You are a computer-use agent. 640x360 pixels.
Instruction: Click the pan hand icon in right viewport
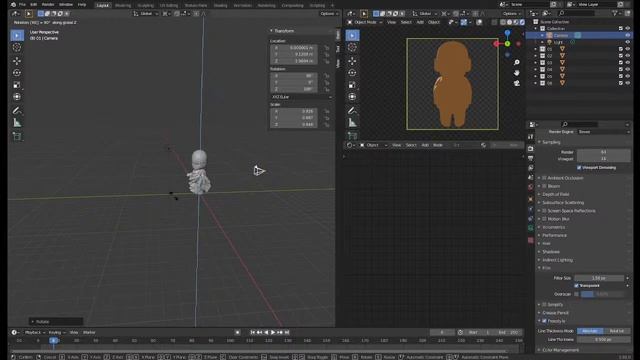(517, 73)
